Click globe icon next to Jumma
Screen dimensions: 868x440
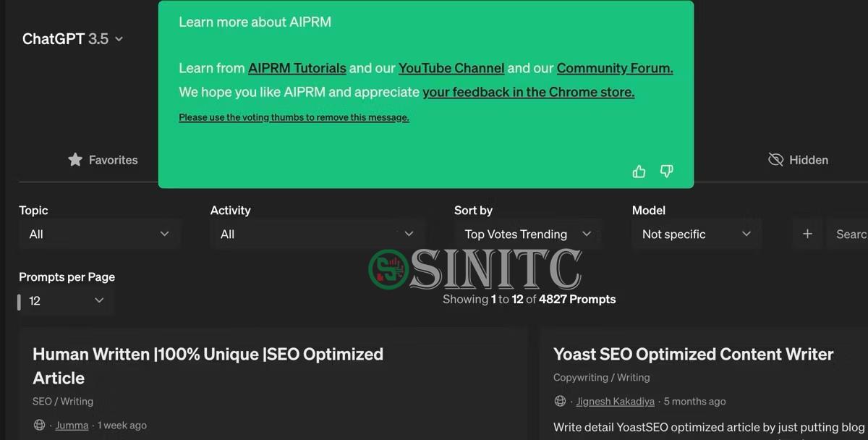tap(39, 425)
